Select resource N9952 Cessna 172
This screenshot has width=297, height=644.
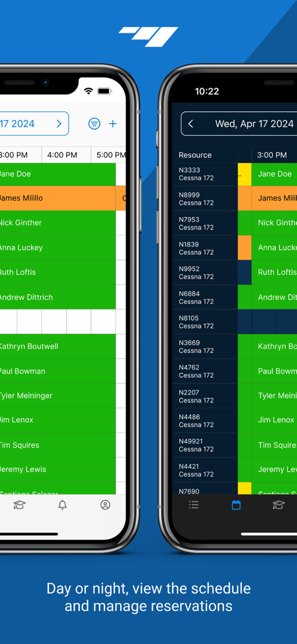(205, 272)
